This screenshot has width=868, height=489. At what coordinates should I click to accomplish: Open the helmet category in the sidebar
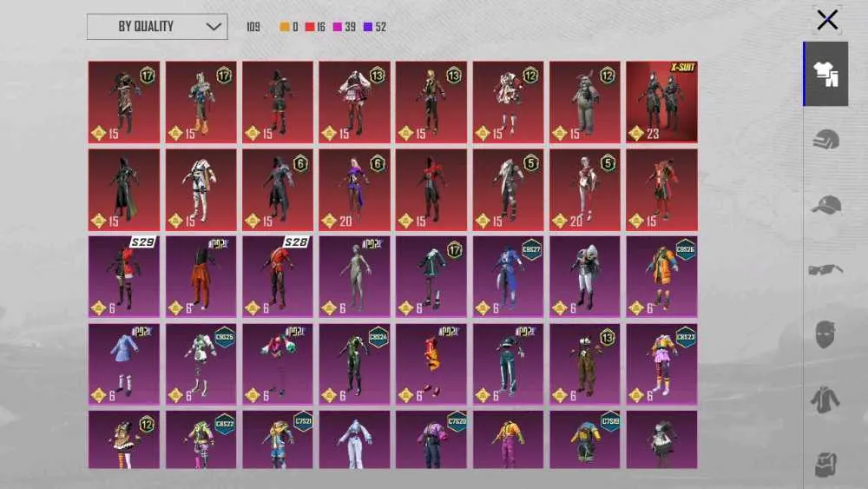[x=825, y=140]
